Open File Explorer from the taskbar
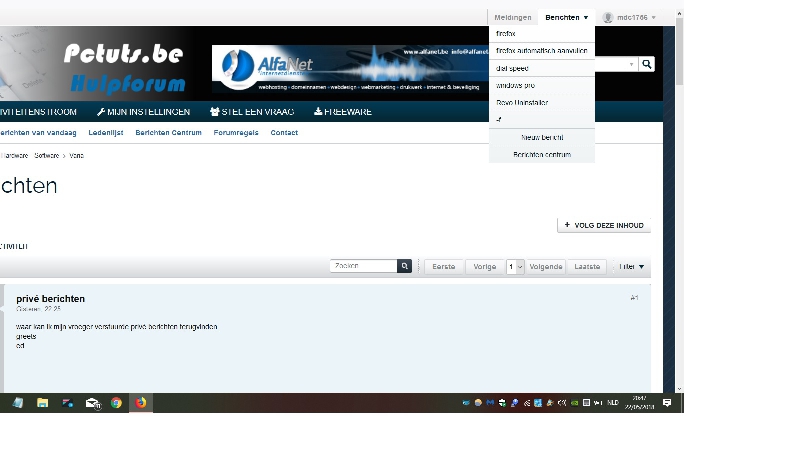 [x=42, y=403]
